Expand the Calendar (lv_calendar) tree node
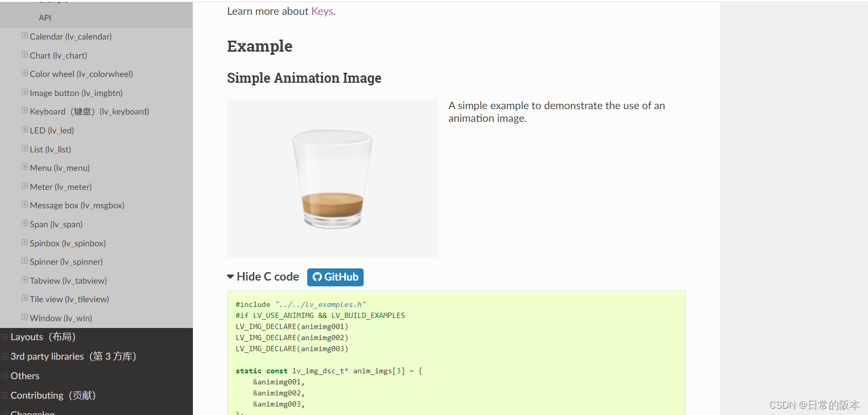This screenshot has height=415, width=868. point(25,36)
